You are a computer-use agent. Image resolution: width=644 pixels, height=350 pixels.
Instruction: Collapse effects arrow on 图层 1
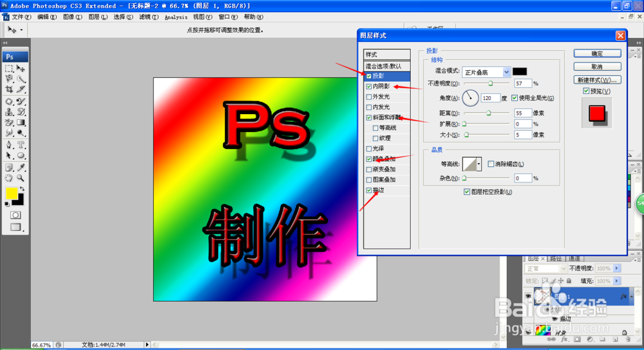[632, 296]
